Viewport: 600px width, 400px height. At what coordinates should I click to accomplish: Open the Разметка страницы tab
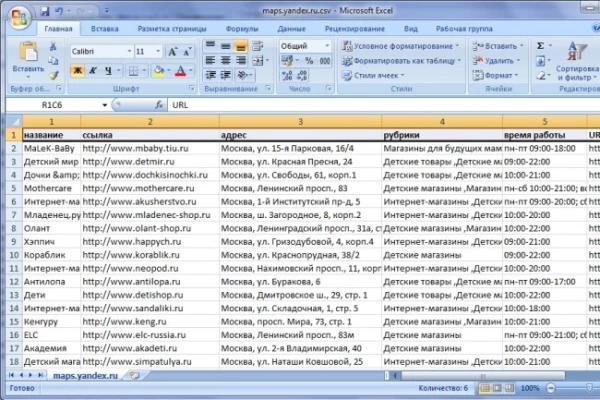point(172,29)
